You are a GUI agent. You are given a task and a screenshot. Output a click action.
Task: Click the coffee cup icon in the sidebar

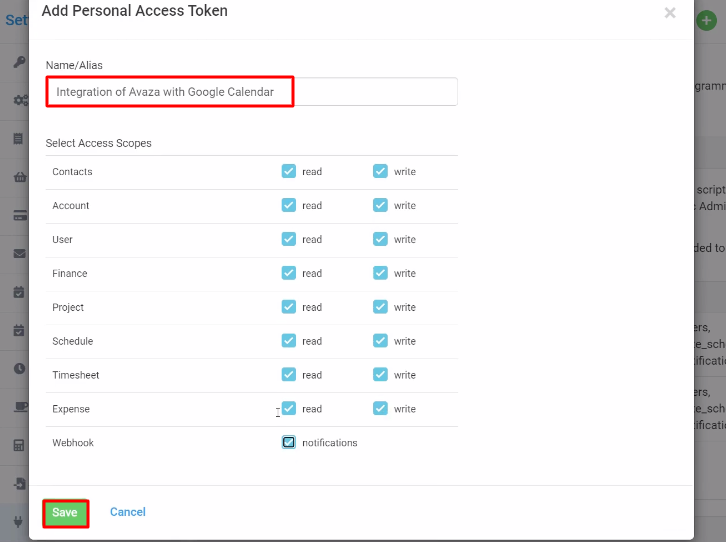pyautogui.click(x=21, y=407)
